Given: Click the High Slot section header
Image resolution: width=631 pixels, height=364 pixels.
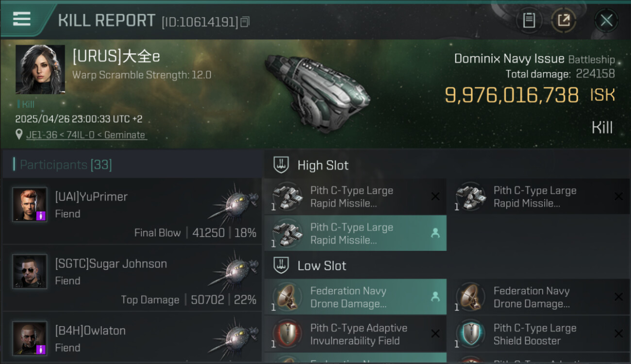Looking at the screenshot, I should coord(323,165).
